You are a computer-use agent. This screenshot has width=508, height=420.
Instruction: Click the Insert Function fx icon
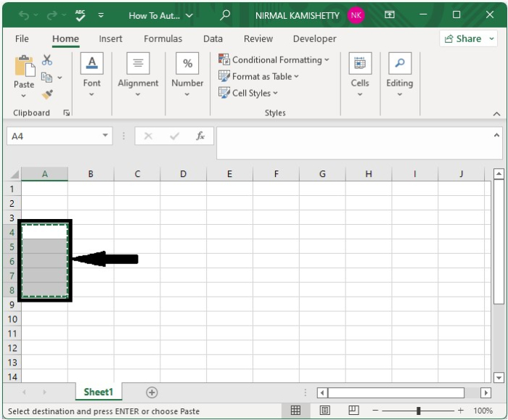tap(200, 136)
